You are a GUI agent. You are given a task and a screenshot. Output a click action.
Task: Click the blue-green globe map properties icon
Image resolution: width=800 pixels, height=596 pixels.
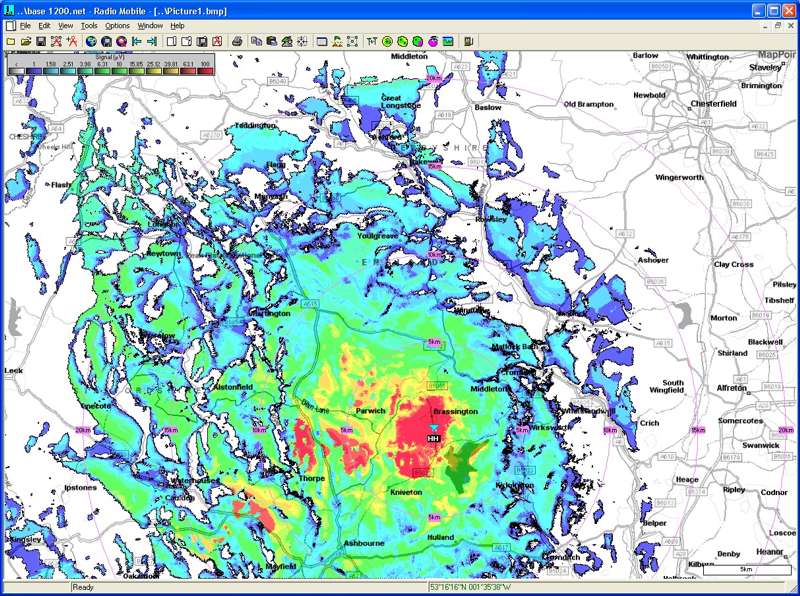[x=91, y=41]
